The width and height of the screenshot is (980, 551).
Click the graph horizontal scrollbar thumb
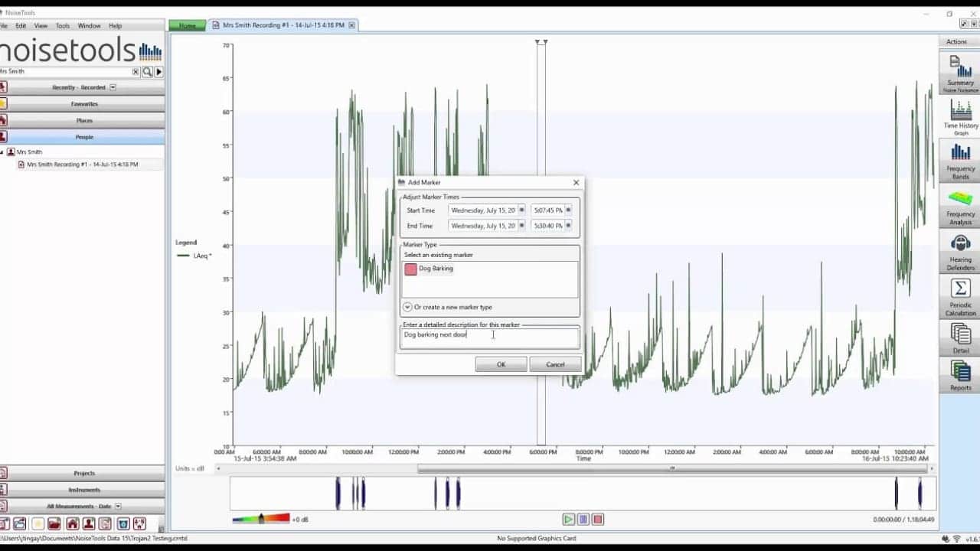(672, 468)
